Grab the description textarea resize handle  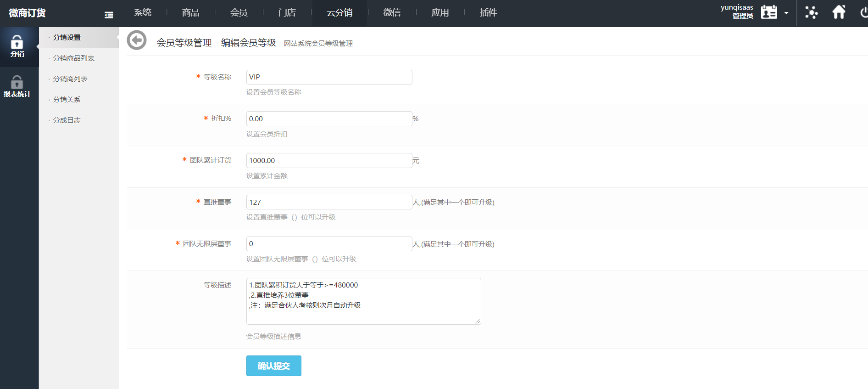478,321
